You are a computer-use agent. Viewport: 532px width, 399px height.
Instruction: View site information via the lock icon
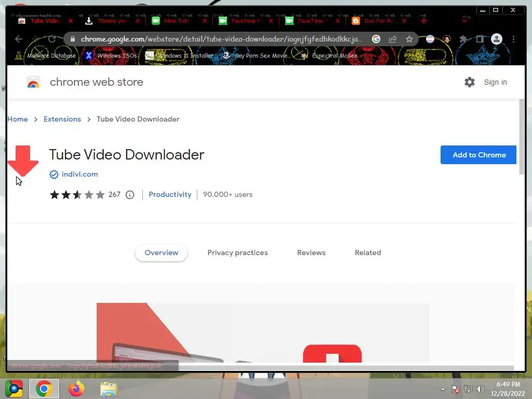72,39
